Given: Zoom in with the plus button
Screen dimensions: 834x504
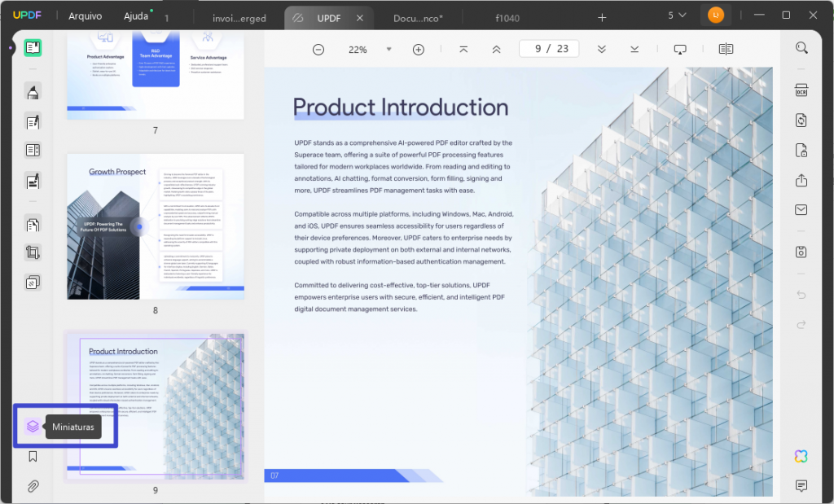Looking at the screenshot, I should (418, 49).
